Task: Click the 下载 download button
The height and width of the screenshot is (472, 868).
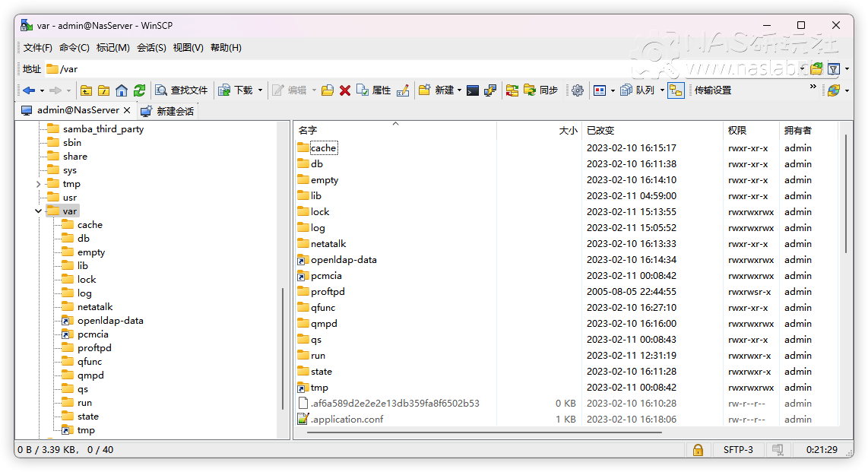Action: click(236, 90)
